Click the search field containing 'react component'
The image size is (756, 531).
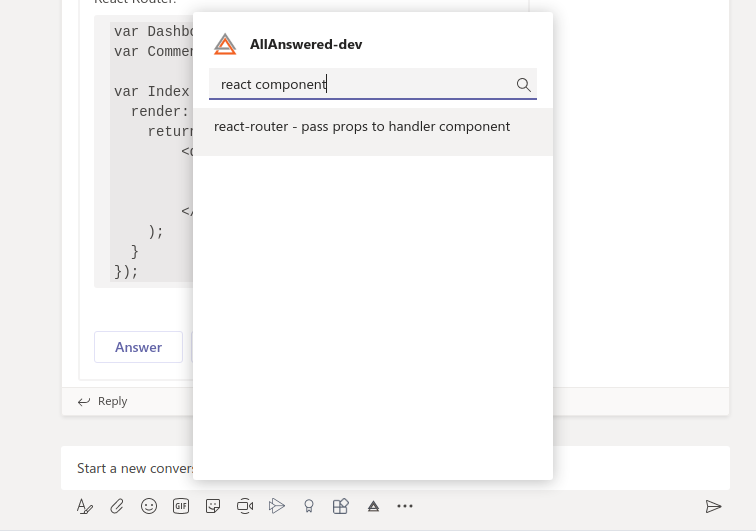pyautogui.click(x=373, y=84)
